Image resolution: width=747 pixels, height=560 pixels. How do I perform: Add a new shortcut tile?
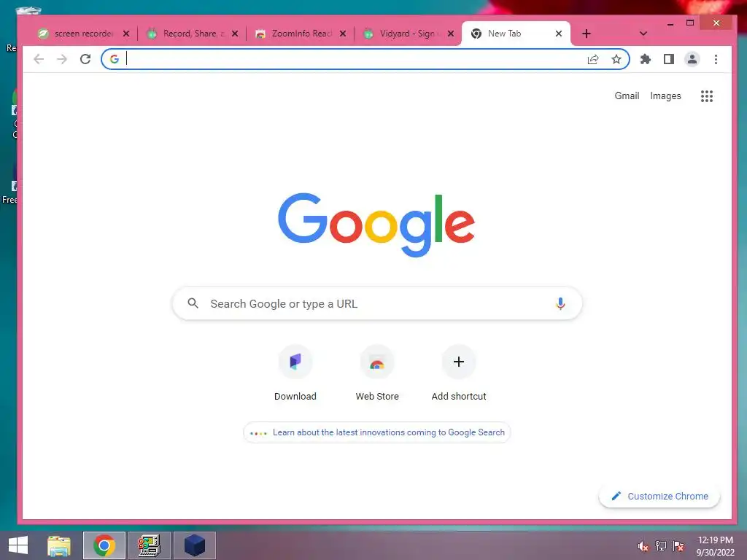pos(459,374)
